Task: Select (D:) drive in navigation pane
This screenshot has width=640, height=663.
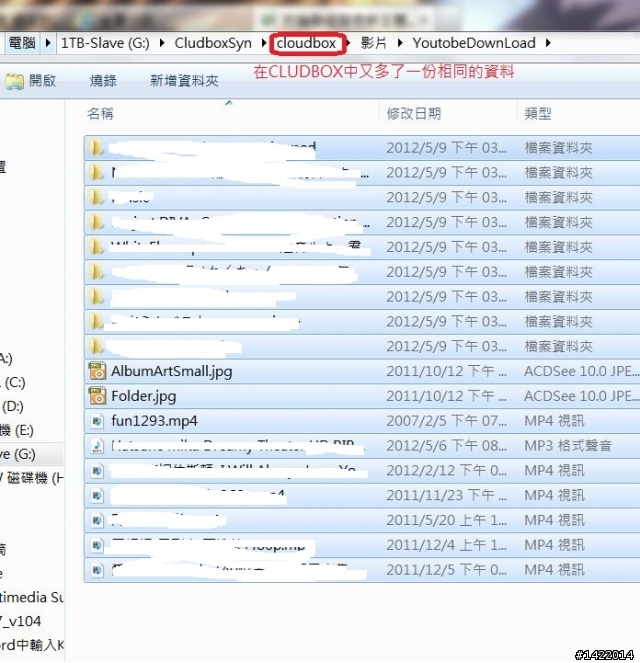Action: pyautogui.click(x=13, y=406)
